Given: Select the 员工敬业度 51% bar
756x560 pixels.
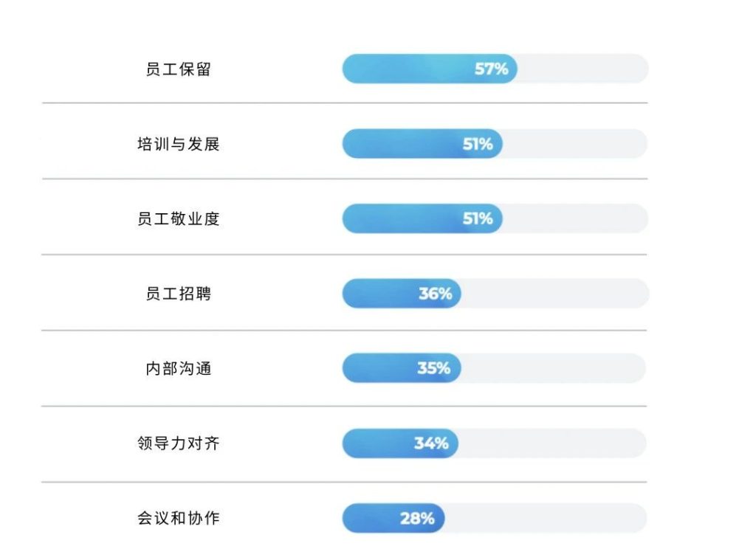Looking at the screenshot, I should click(x=495, y=218).
